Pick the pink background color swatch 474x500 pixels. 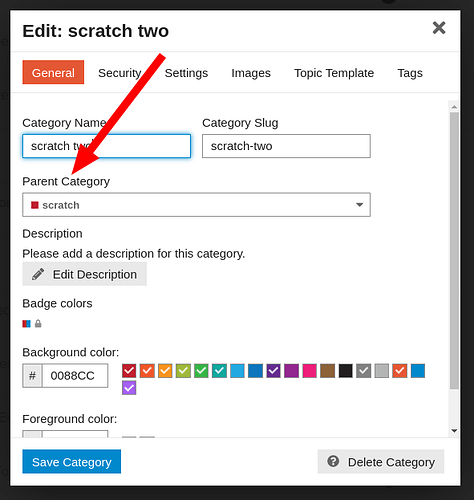[x=309, y=371]
